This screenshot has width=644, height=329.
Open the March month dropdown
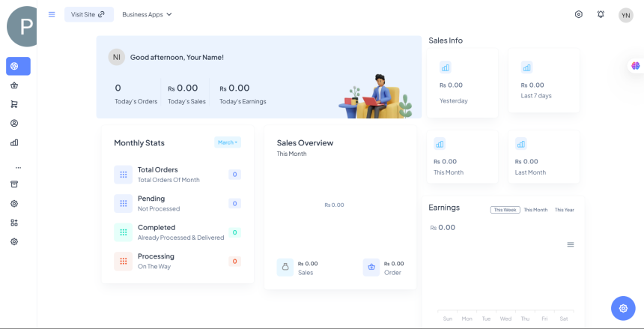[227, 142]
